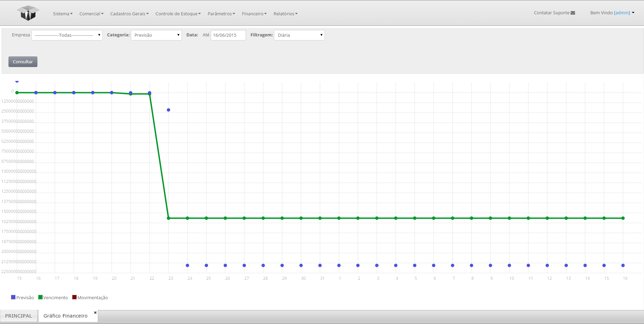Click the Contatar Suporte envelope icon
Image resolution: width=644 pixels, height=324 pixels.
coord(573,13)
